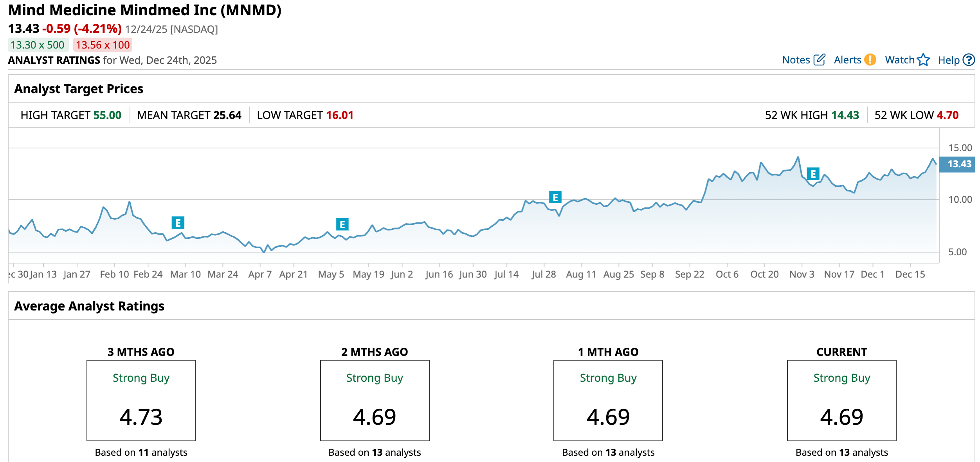Click the late July earnings E marker

555,197
